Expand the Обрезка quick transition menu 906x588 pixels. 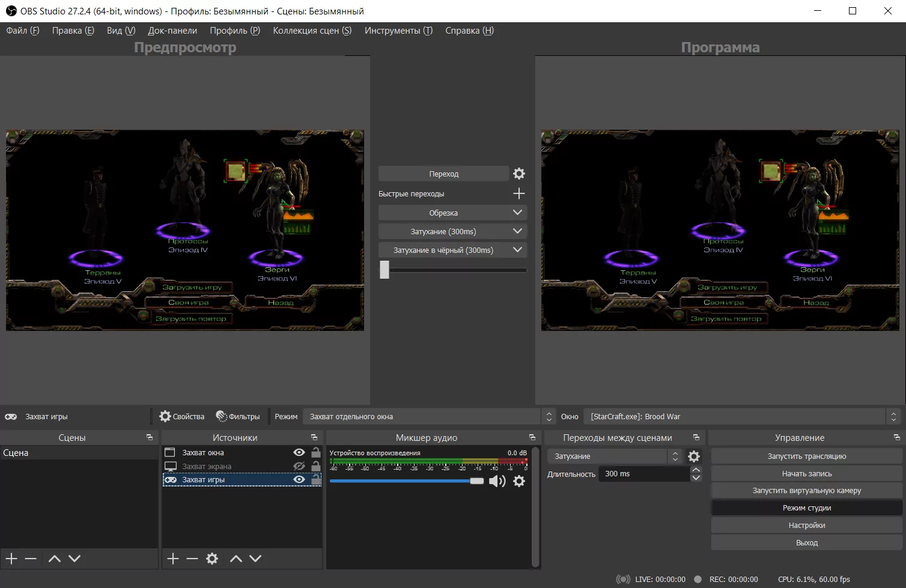517,213
